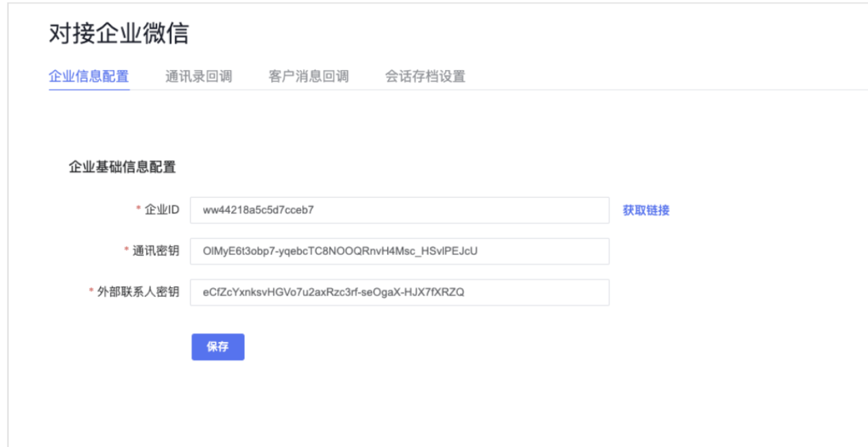The image size is (868, 447).
Task: Click the 对接企业微信 page title
Action: coord(119,34)
